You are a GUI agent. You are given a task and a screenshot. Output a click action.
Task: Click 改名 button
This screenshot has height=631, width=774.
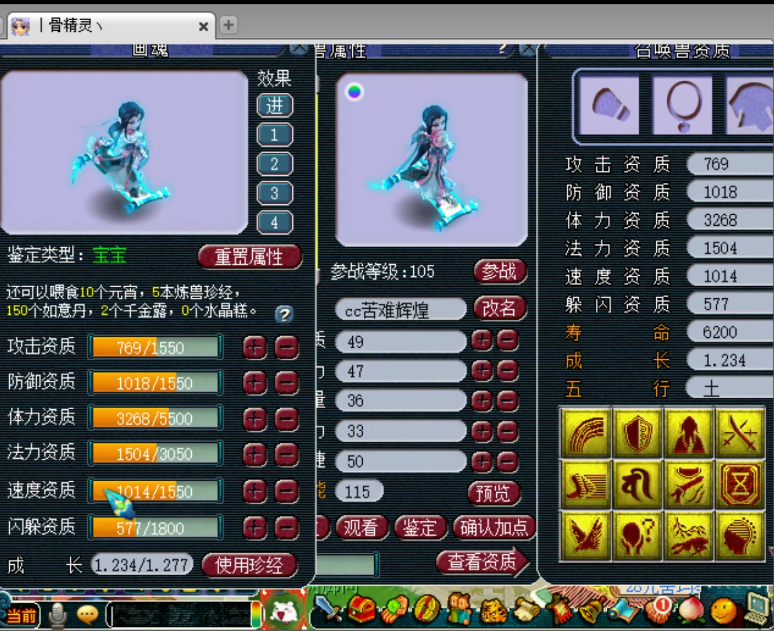[499, 309]
